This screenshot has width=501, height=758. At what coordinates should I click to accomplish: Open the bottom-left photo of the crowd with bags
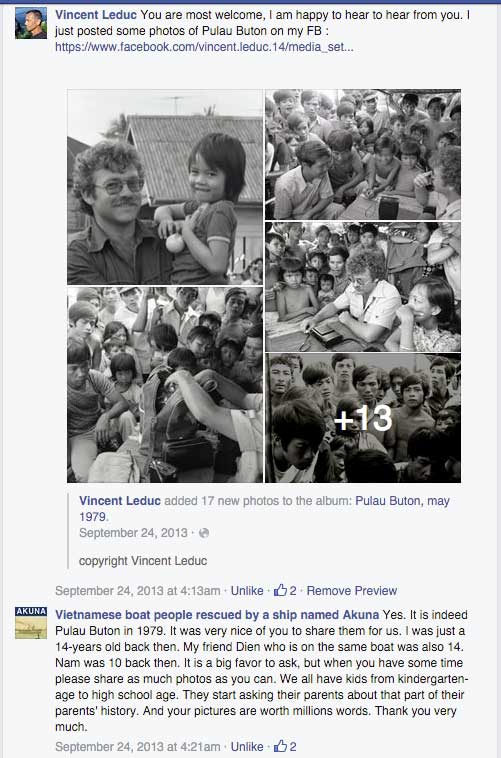click(x=165, y=385)
